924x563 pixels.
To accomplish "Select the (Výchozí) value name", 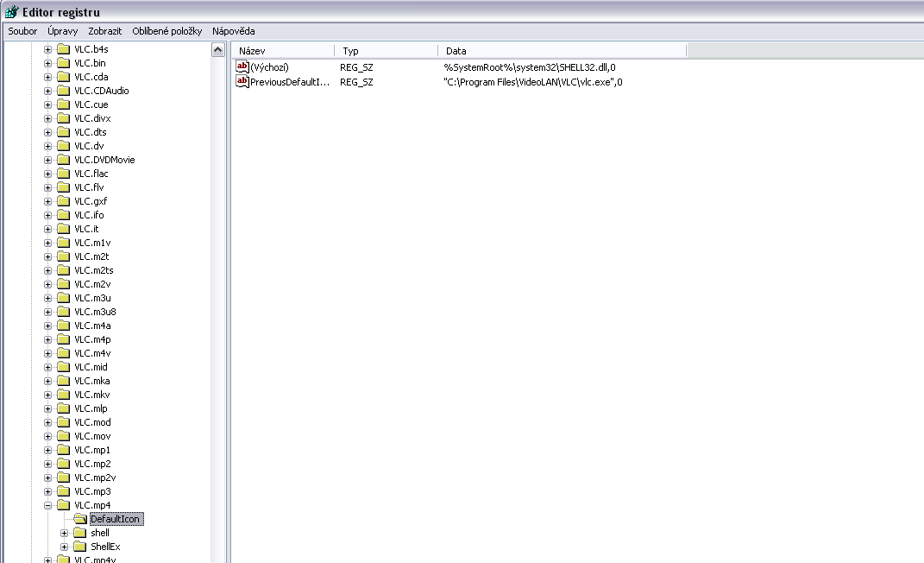I will pyautogui.click(x=269, y=67).
